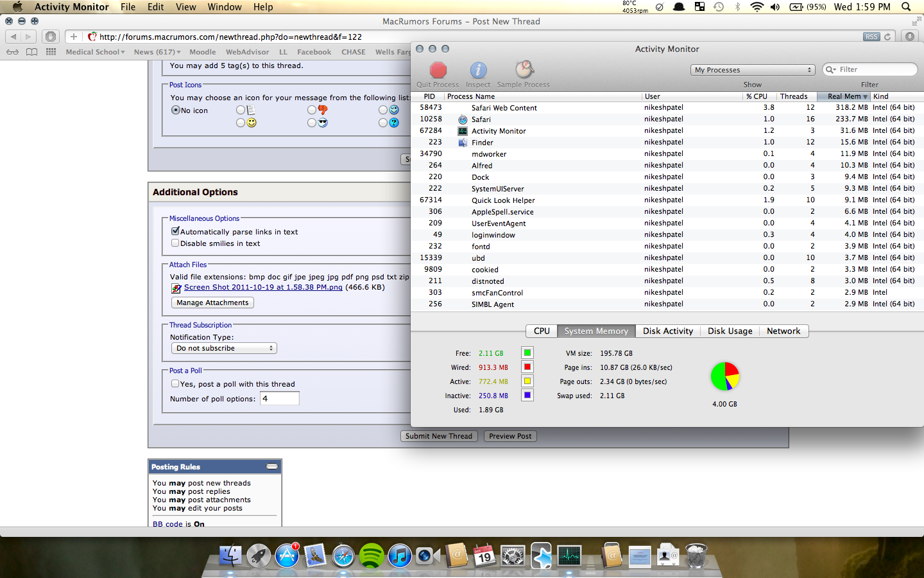Open the Alfred hat icon in the menu bar
924x578 pixels.
pyautogui.click(x=679, y=7)
